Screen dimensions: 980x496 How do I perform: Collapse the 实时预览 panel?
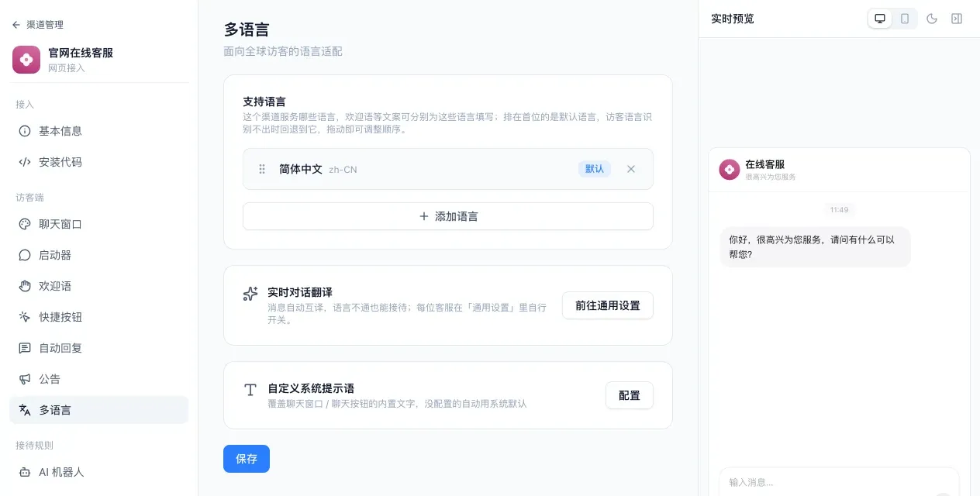[957, 19]
